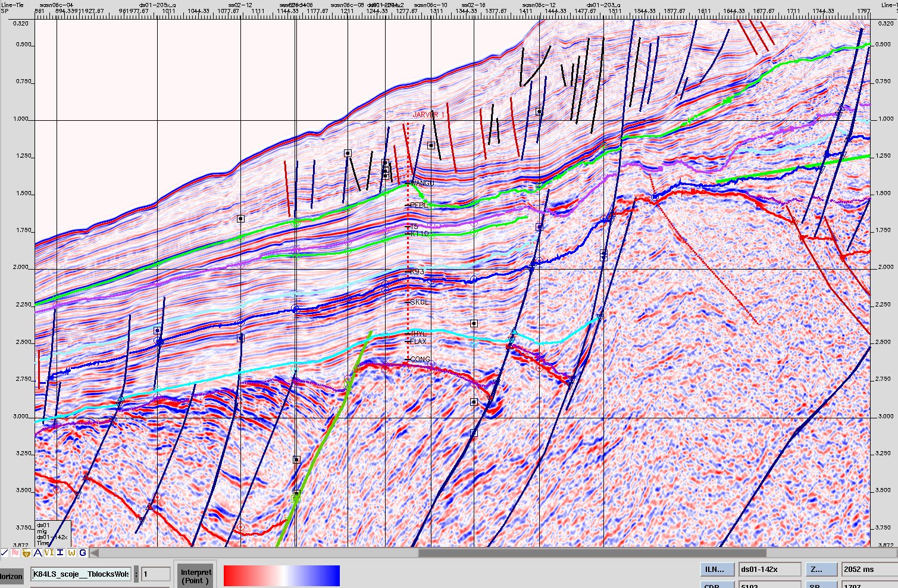Click the Z... time button
This screenshot has width=898, height=588.
click(x=822, y=570)
